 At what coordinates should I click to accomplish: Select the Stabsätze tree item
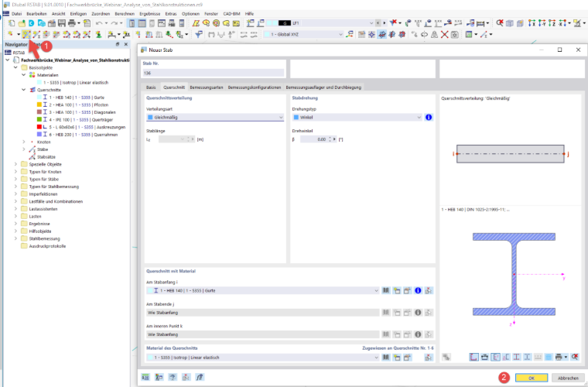[x=46, y=157]
